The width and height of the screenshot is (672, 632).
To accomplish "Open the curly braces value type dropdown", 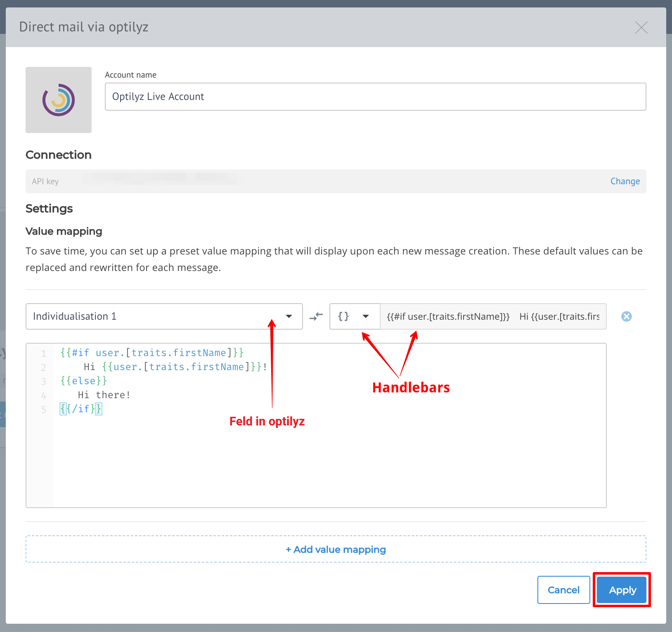I will (355, 316).
